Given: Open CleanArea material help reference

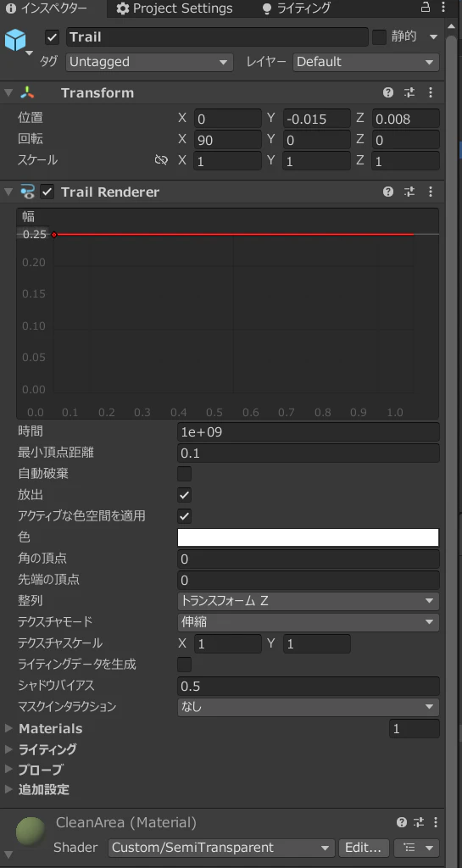Looking at the screenshot, I should tap(402, 822).
